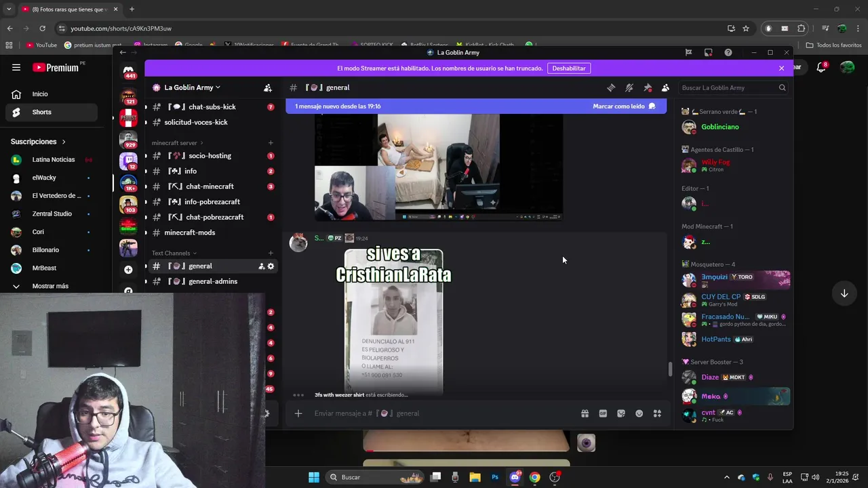Collapse the minecraft server category
Image resolution: width=868 pixels, height=488 pixels.
tap(178, 143)
